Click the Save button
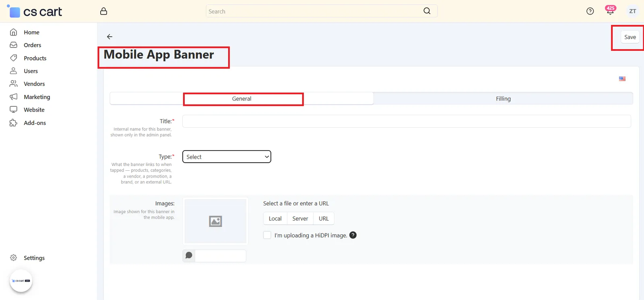This screenshot has height=300, width=644. [630, 37]
